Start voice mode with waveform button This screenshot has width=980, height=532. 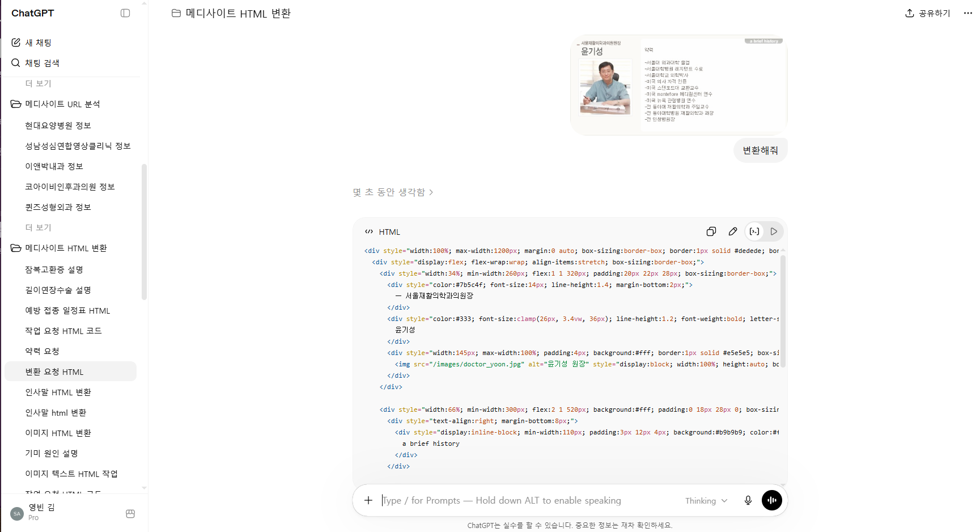pyautogui.click(x=772, y=500)
